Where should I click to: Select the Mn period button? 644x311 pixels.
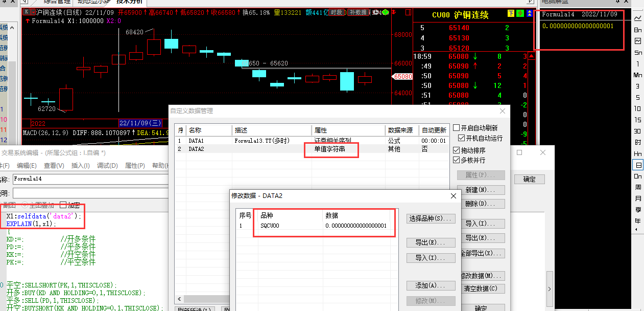point(638,75)
